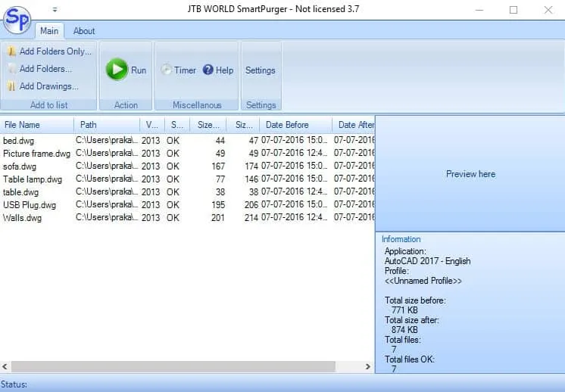The width and height of the screenshot is (565, 392).
Task: Click the left arrow of horizontal scrollbar
Action: pos(5,367)
